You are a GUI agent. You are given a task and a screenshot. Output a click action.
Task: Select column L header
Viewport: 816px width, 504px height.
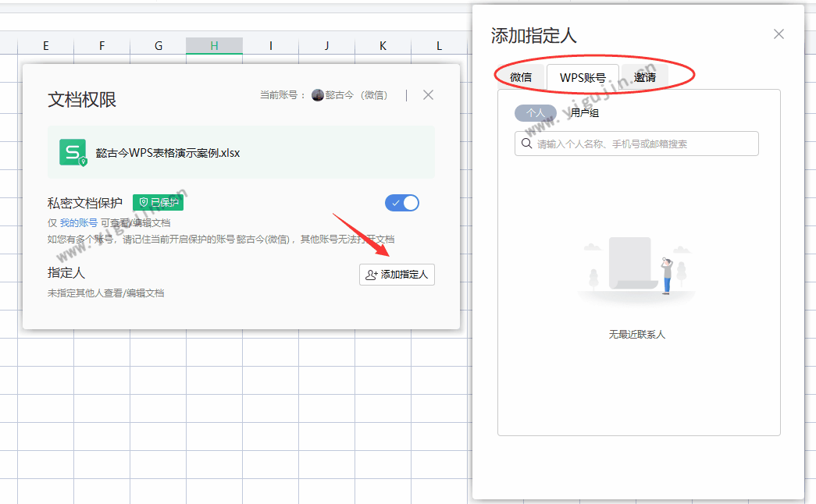point(439,46)
